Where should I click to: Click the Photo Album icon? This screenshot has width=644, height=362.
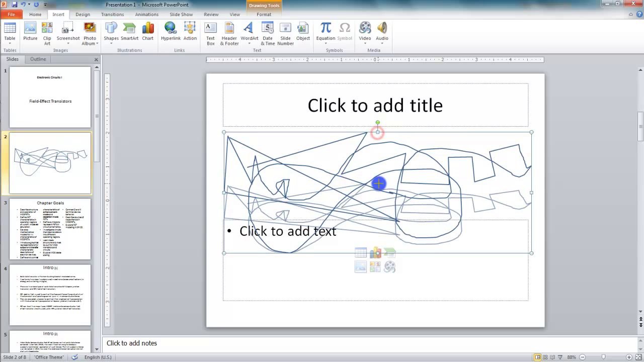90,28
